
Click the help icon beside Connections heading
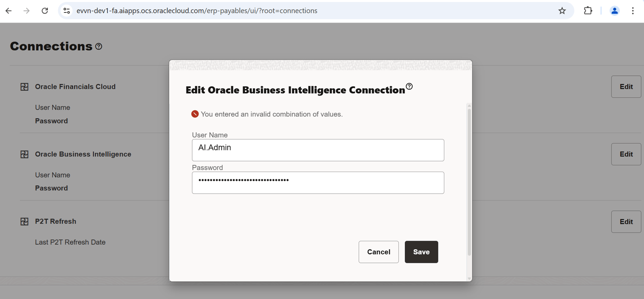click(99, 47)
